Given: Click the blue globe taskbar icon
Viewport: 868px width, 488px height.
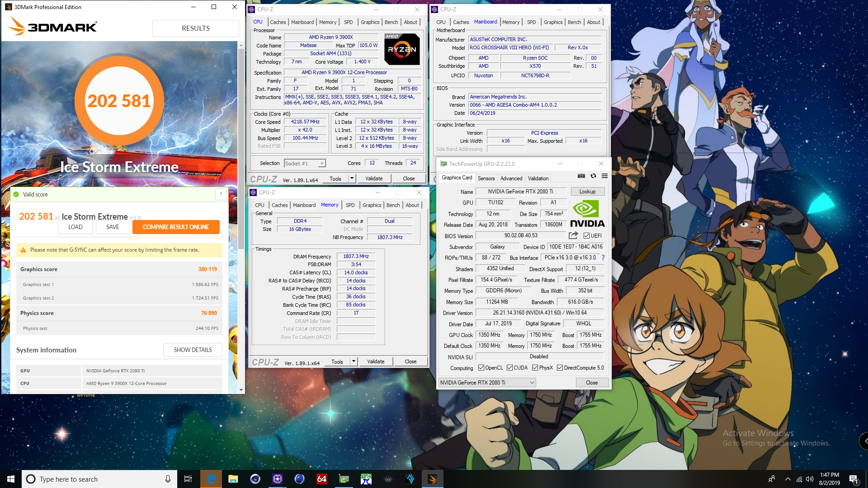Looking at the screenshot, I should tap(299, 479).
